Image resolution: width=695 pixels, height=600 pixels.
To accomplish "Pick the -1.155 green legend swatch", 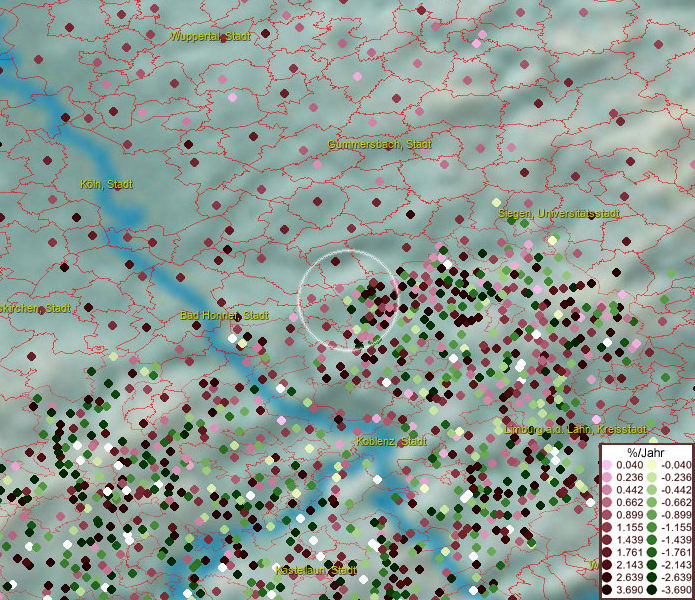I will [652, 527].
